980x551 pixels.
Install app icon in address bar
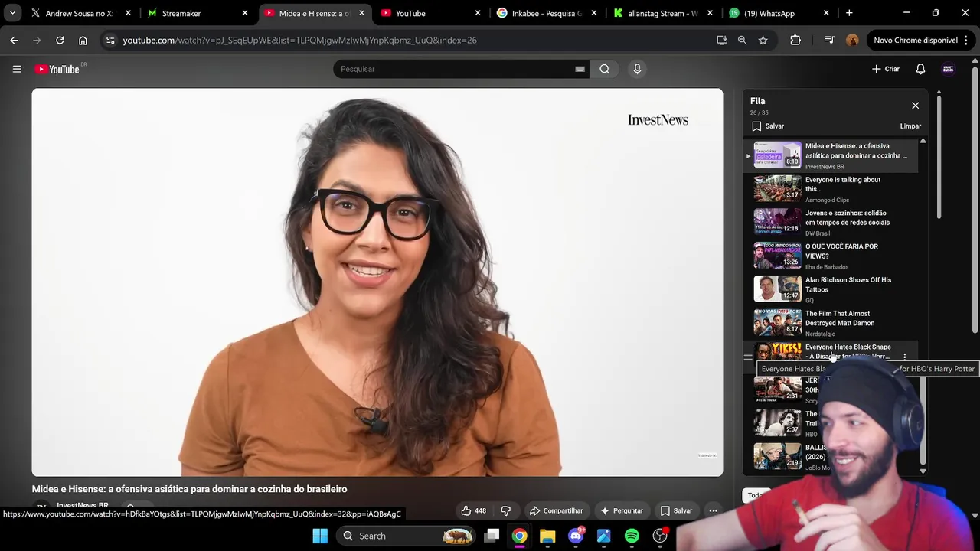pyautogui.click(x=722, y=40)
